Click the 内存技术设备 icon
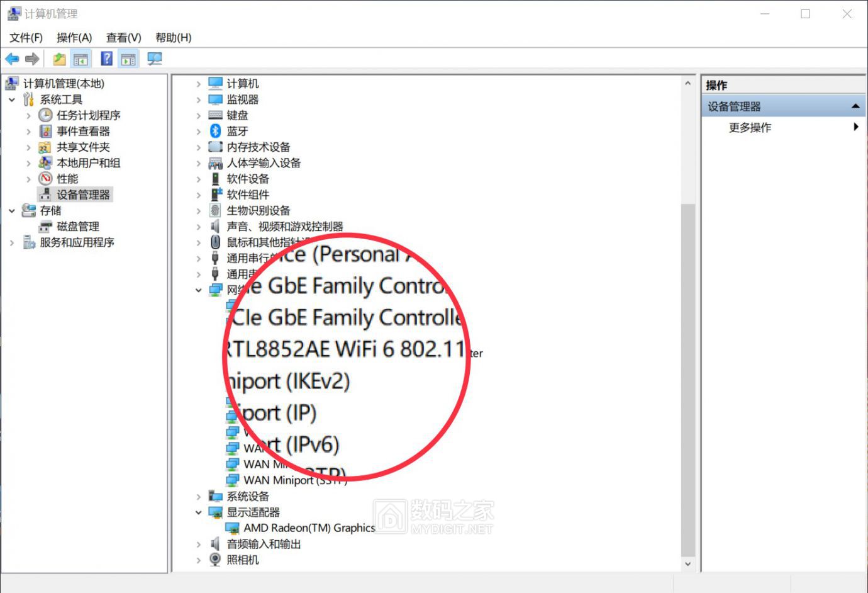Viewport: 868px width, 593px height. 215,147
